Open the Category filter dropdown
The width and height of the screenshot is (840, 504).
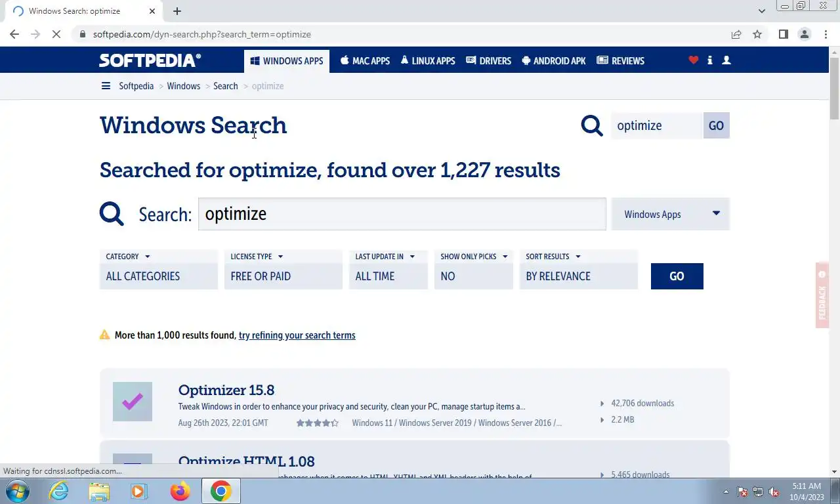point(158,269)
